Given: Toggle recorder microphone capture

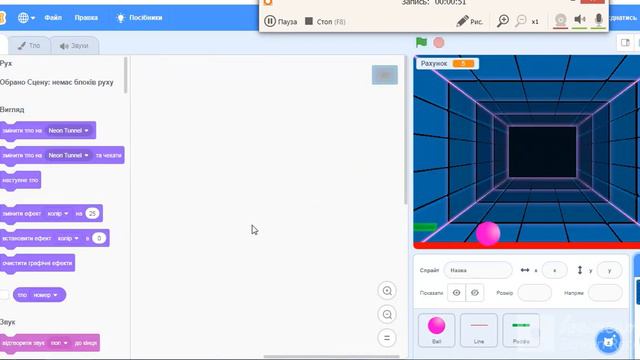Looking at the screenshot, I should [598, 20].
